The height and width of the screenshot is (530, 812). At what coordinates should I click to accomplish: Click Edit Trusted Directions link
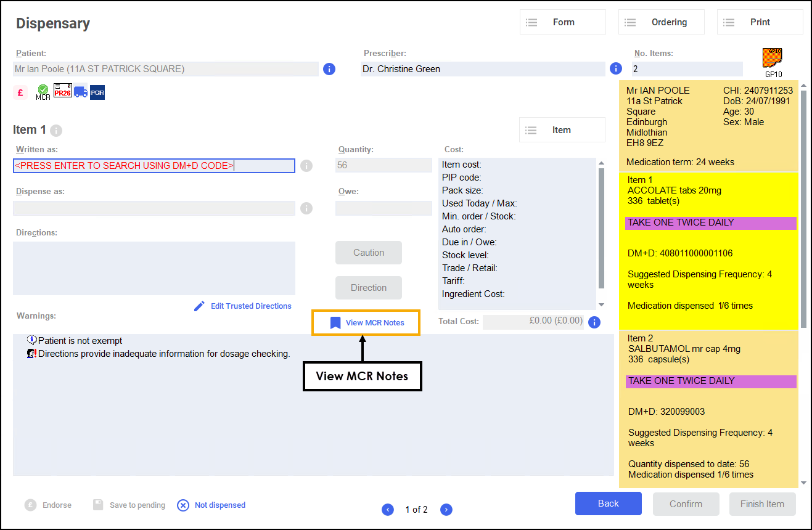pyautogui.click(x=243, y=306)
